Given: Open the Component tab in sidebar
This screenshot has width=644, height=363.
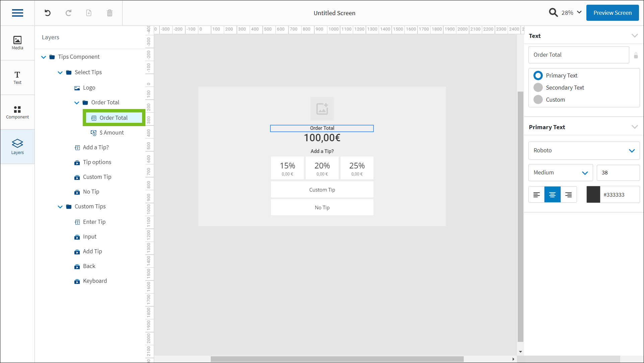Looking at the screenshot, I should click(17, 112).
